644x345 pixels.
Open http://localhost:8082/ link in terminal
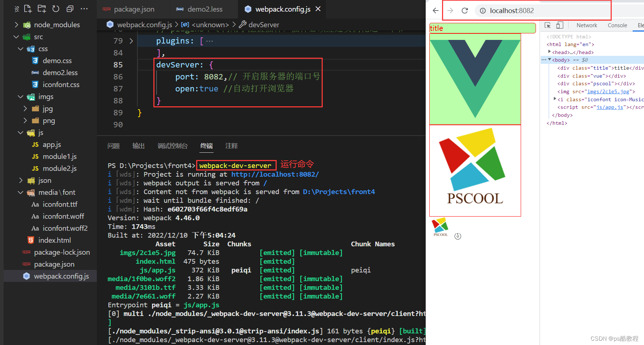pyautogui.click(x=275, y=174)
